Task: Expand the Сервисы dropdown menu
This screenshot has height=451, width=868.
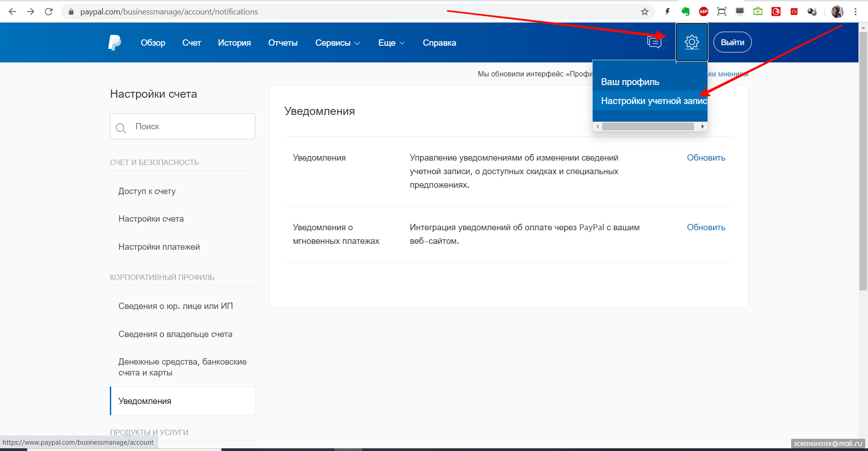Action: click(337, 43)
